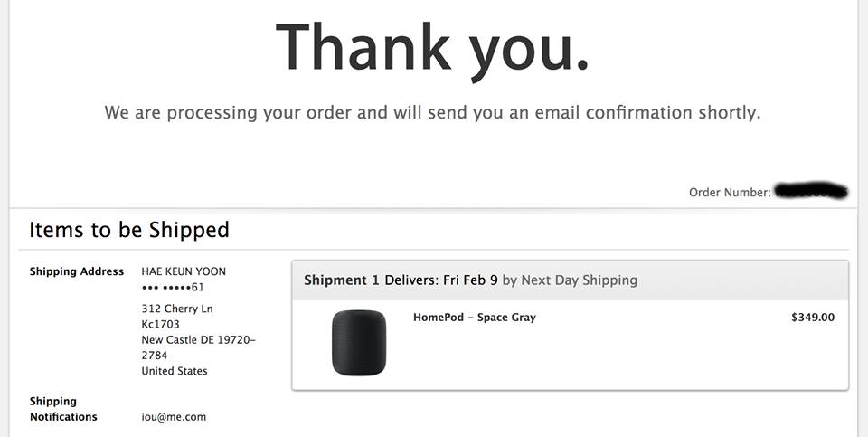The image size is (868, 437).
Task: Select the Shipment 1 header label
Action: pyautogui.click(x=342, y=280)
